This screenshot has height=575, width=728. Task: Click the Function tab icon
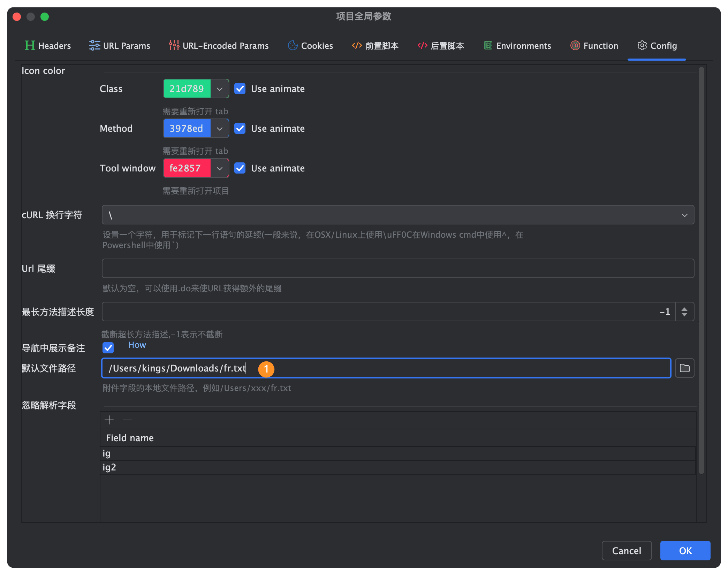point(575,45)
